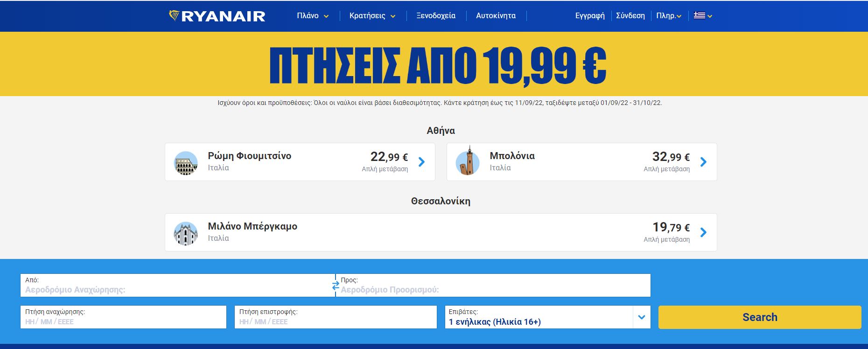This screenshot has width=868, height=349.
Task: Click the Αθήνα heading
Action: tap(441, 131)
